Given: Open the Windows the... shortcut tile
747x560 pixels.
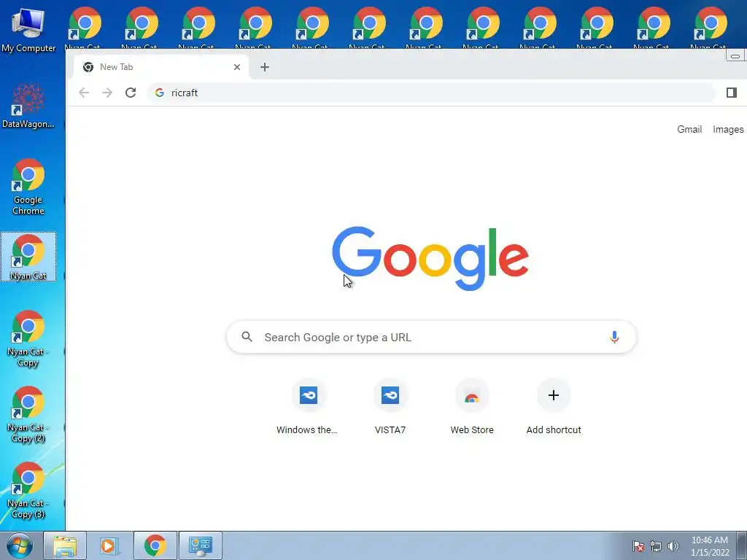Looking at the screenshot, I should tap(309, 408).
